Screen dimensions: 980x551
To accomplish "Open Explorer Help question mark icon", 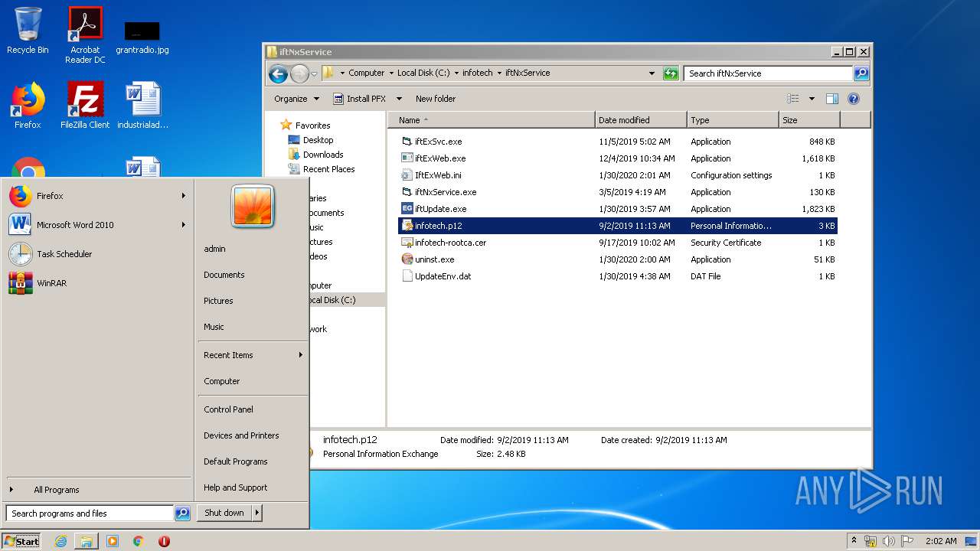I will 854,99.
